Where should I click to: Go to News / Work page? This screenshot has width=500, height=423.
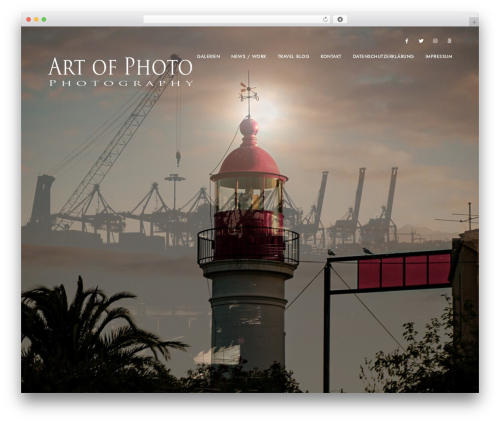pos(249,56)
